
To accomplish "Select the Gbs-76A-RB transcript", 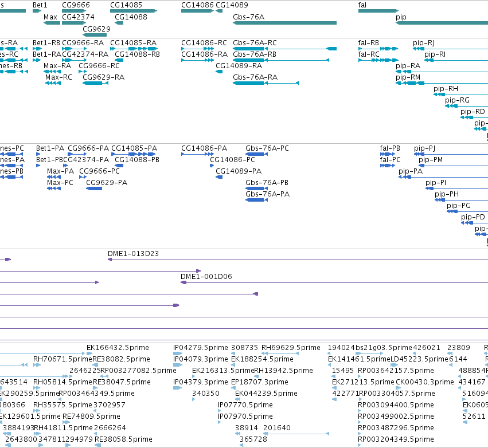I will tap(281, 60).
